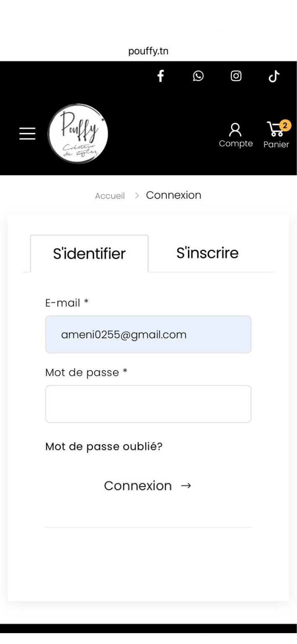Image resolution: width=297 pixels, height=644 pixels.
Task: Click the Connexion breadcrumb text
Action: 174,195
